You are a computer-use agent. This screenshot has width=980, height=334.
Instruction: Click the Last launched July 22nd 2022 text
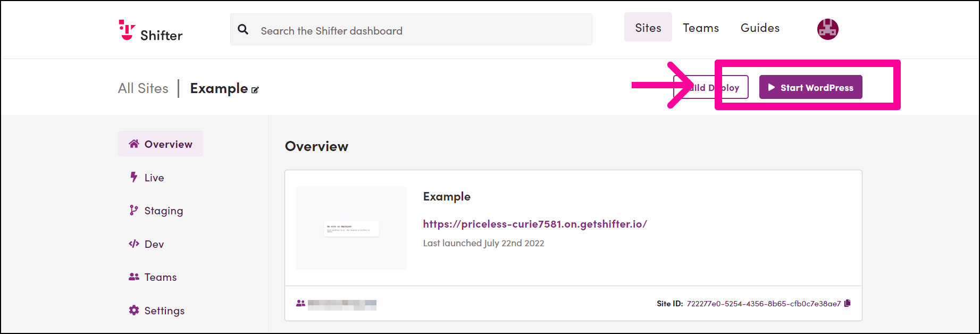tap(483, 243)
